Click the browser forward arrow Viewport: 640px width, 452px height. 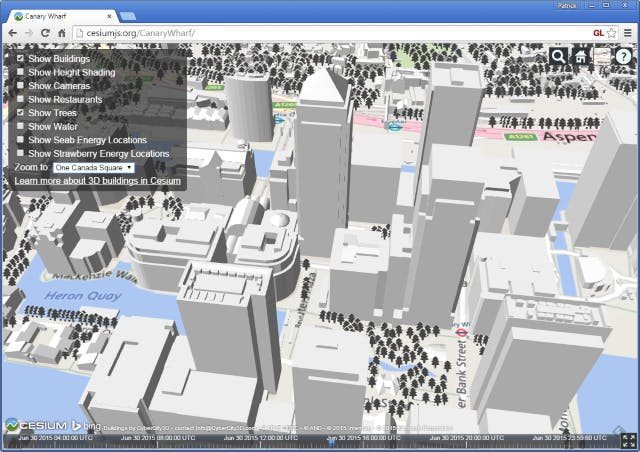pyautogui.click(x=29, y=33)
